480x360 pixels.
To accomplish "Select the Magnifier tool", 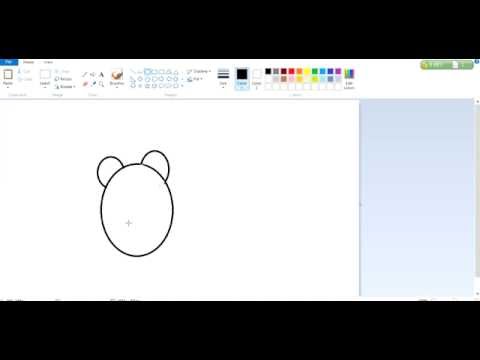I will 101,84.
